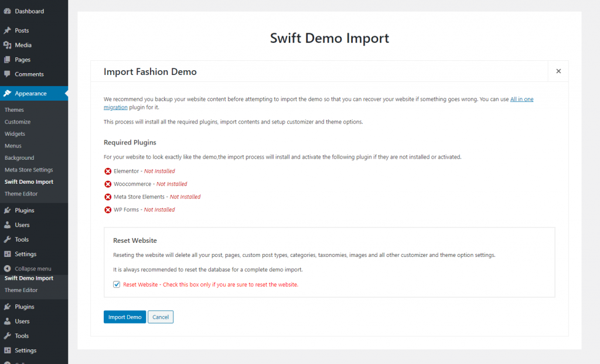Click the red status icon beside Elementor
This screenshot has height=364, width=600.
tap(108, 171)
